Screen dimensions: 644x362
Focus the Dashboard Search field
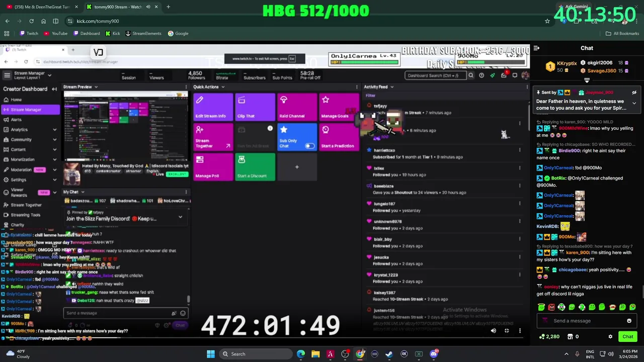point(435,75)
